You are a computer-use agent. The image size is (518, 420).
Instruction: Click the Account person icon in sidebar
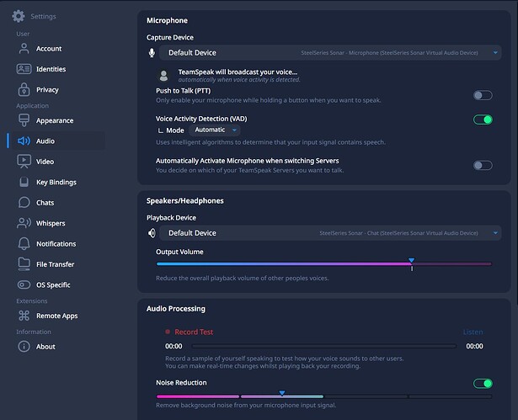(24, 49)
